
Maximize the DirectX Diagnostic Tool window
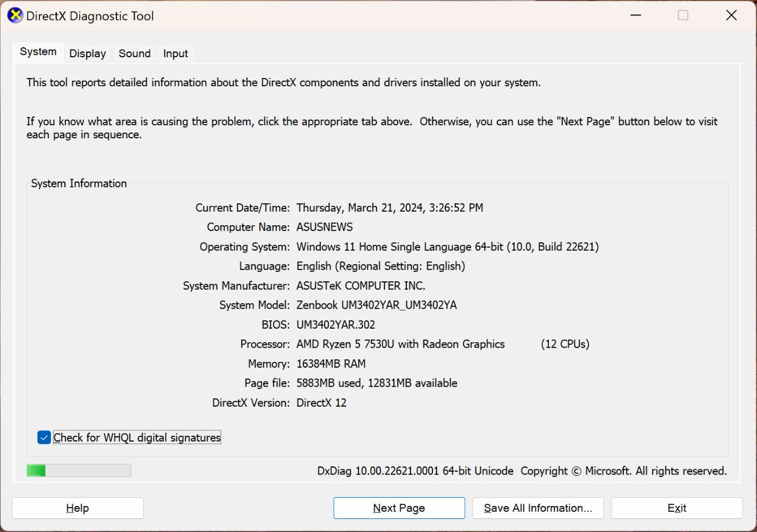[683, 15]
